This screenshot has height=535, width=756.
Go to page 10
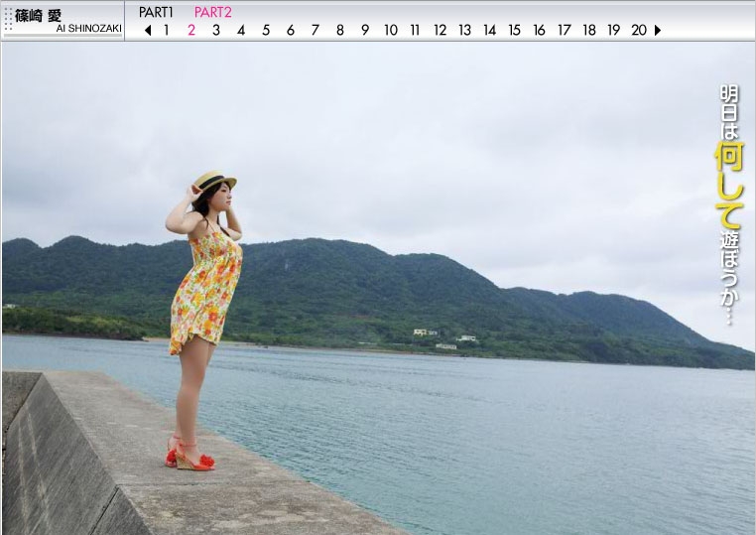pos(391,31)
